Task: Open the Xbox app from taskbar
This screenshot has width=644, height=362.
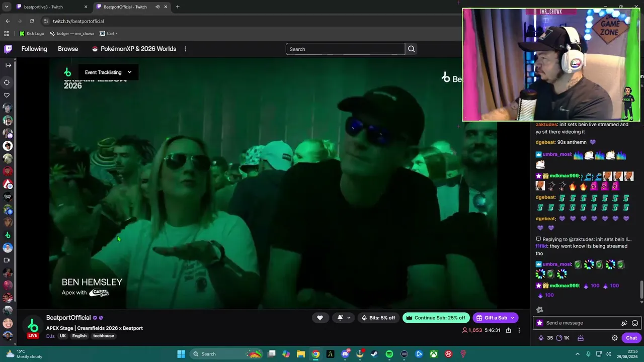Action: (x=434, y=354)
